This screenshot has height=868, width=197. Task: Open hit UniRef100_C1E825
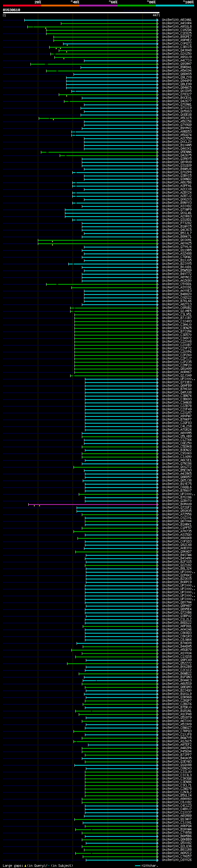pyautogui.click(x=176, y=33)
